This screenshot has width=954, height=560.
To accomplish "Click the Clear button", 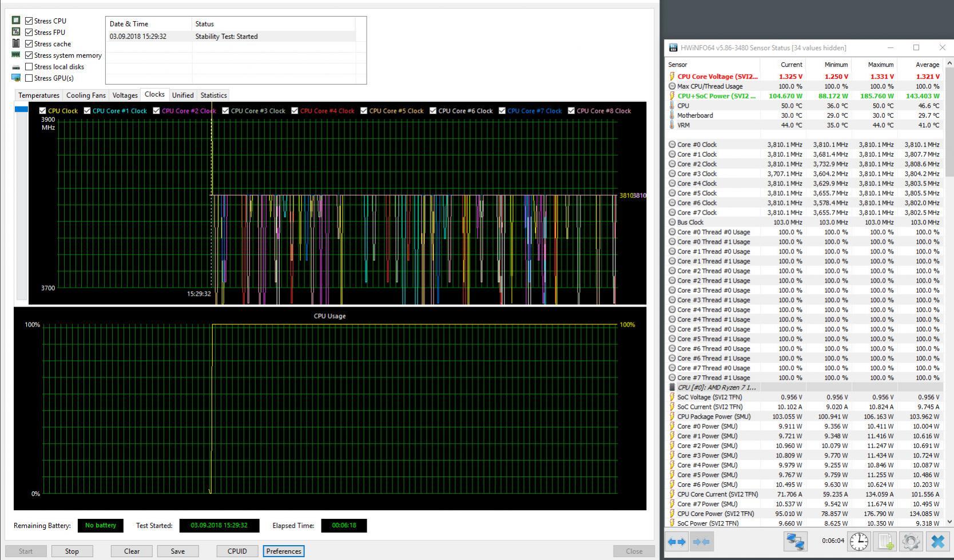I will 132,551.
